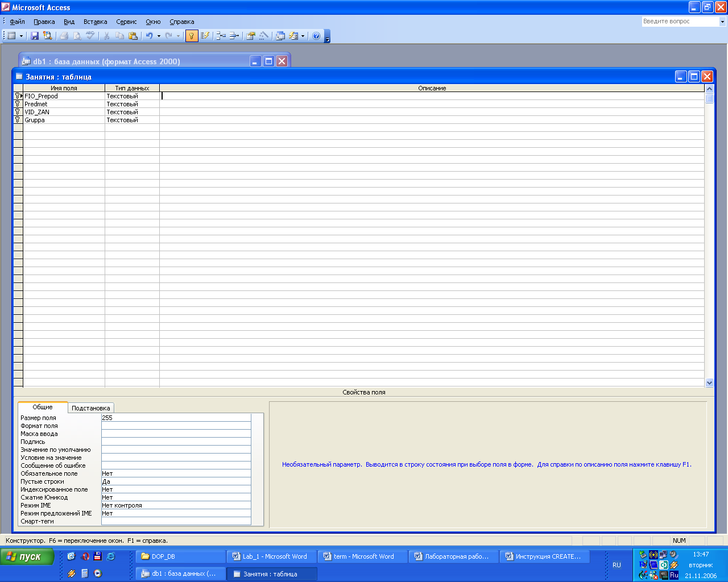Open the New Object dropdown arrow
The width and height of the screenshot is (728, 582).
tap(303, 36)
